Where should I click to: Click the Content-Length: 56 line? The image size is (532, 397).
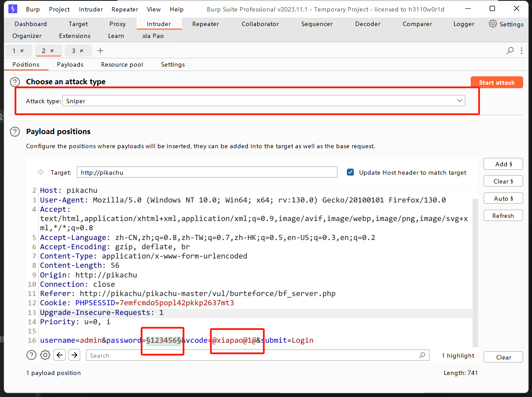pos(80,266)
